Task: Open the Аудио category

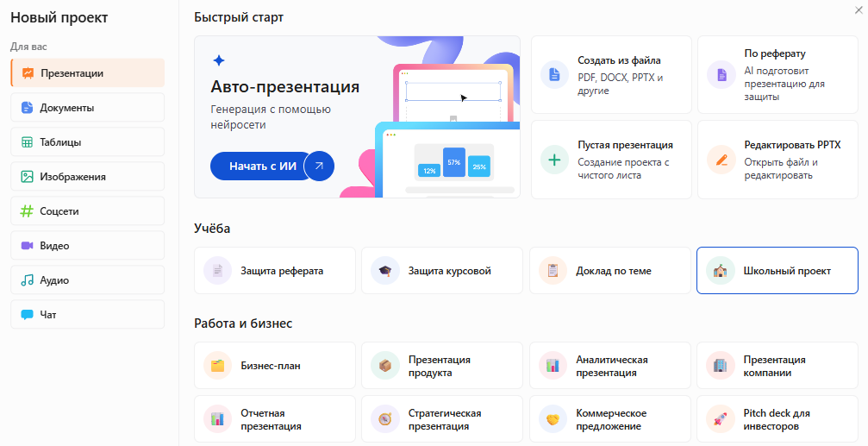Action: point(87,280)
